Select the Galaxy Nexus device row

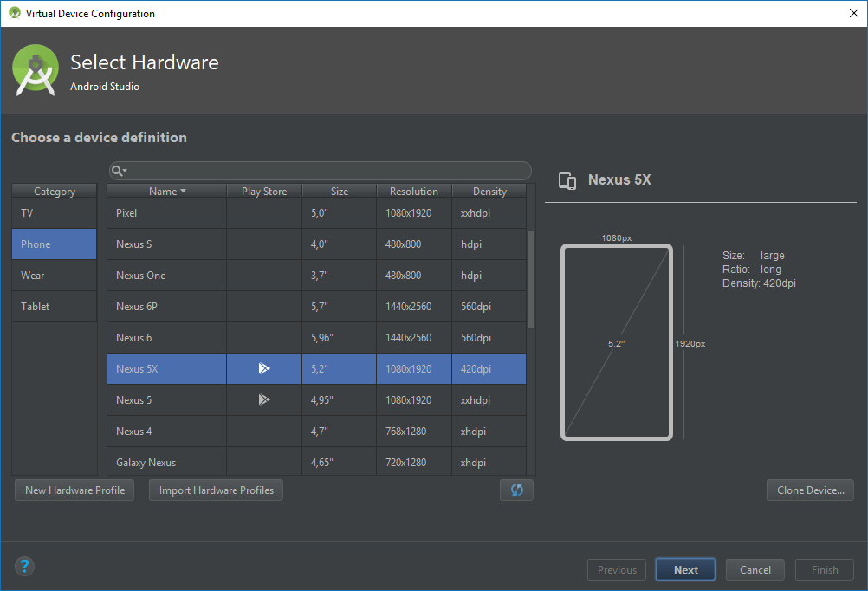(x=317, y=462)
